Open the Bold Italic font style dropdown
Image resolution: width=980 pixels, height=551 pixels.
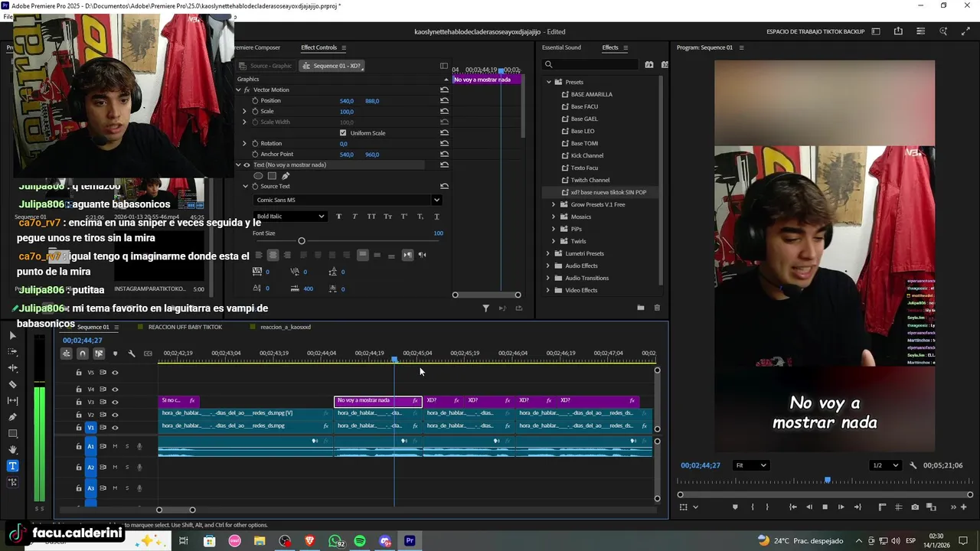[290, 217]
